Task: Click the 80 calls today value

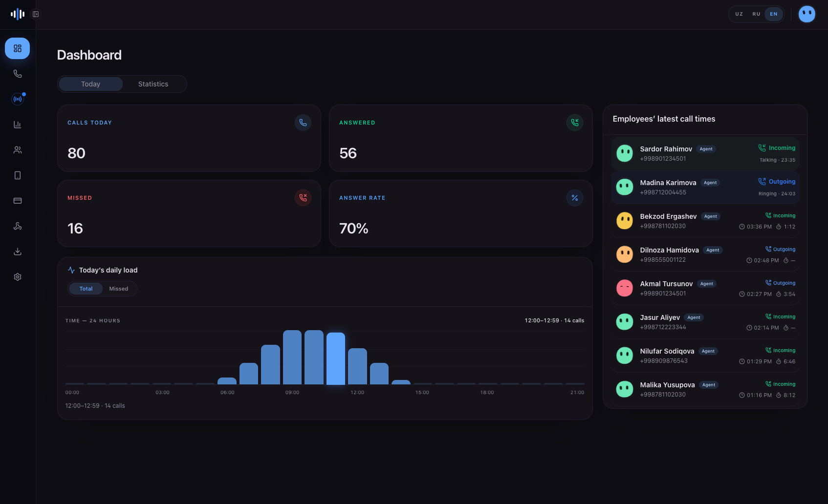Action: (x=76, y=153)
